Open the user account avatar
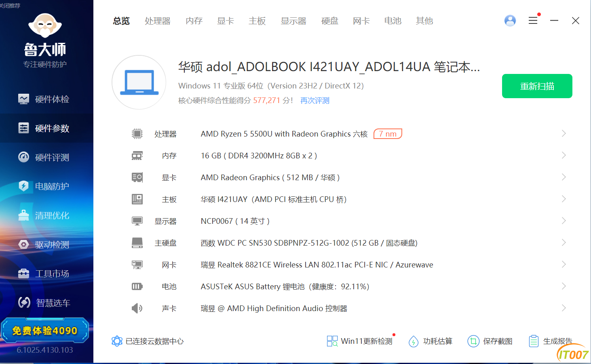Viewport: 591px width, 364px height. pyautogui.click(x=510, y=21)
